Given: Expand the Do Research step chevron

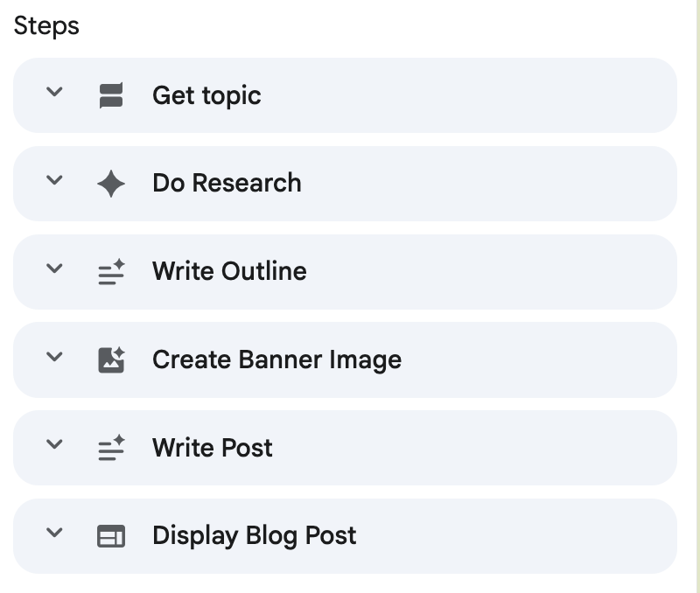Looking at the screenshot, I should [x=54, y=180].
